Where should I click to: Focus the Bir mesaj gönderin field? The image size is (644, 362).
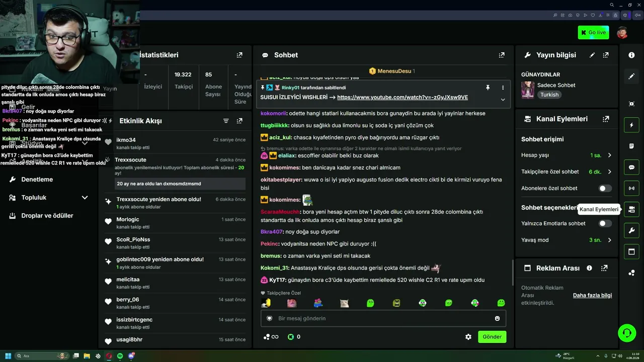click(x=383, y=318)
